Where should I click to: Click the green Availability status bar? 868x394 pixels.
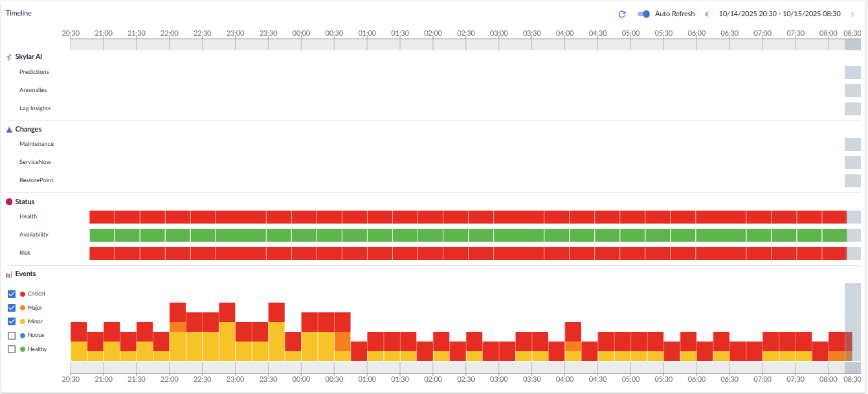(x=466, y=235)
